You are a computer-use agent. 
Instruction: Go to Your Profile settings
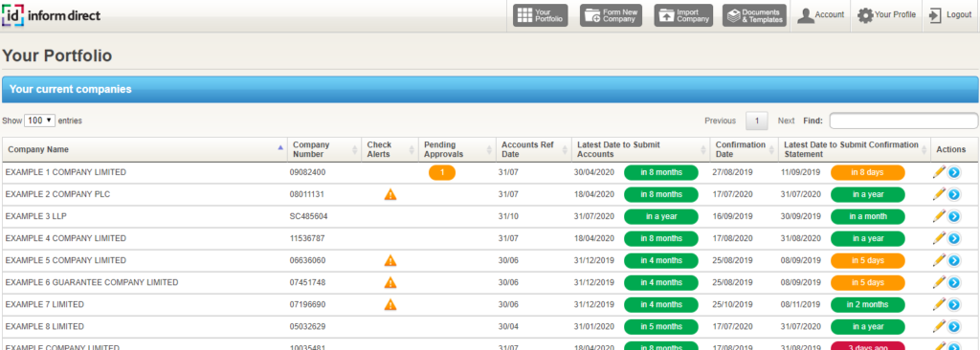point(885,15)
